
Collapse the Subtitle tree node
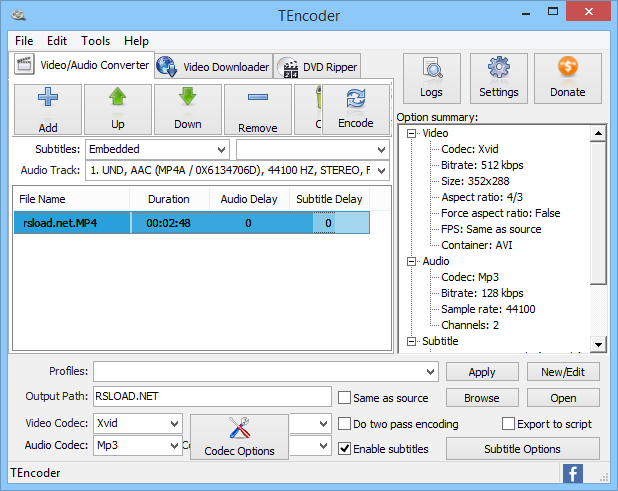411,341
